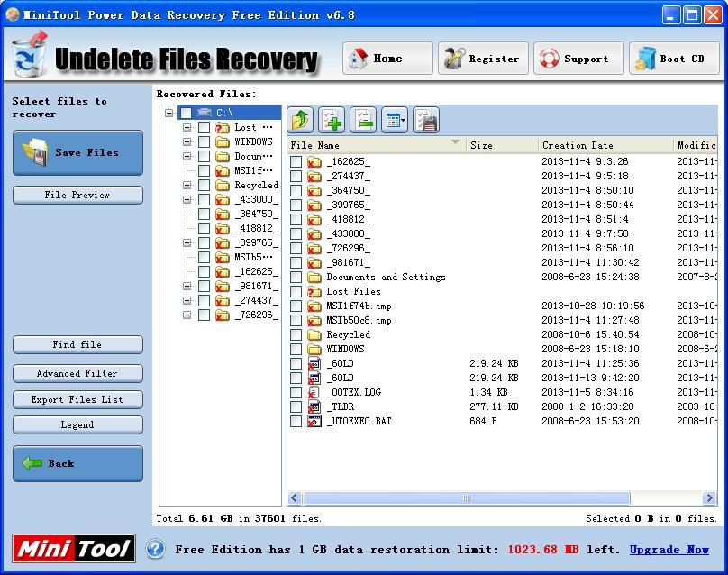
Task: Expand the _981671_ node in tree
Action: pos(187,286)
